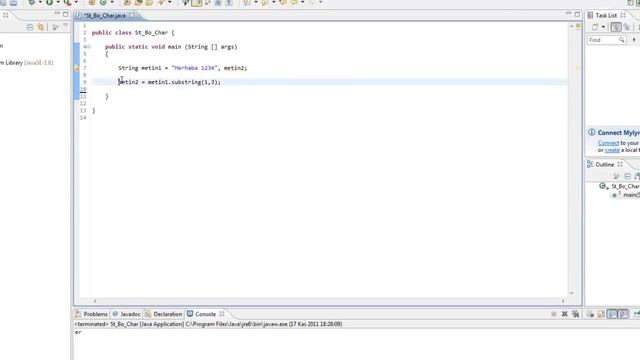
Task: Close the St_Bo_Char.java editor tab
Action: point(132,15)
